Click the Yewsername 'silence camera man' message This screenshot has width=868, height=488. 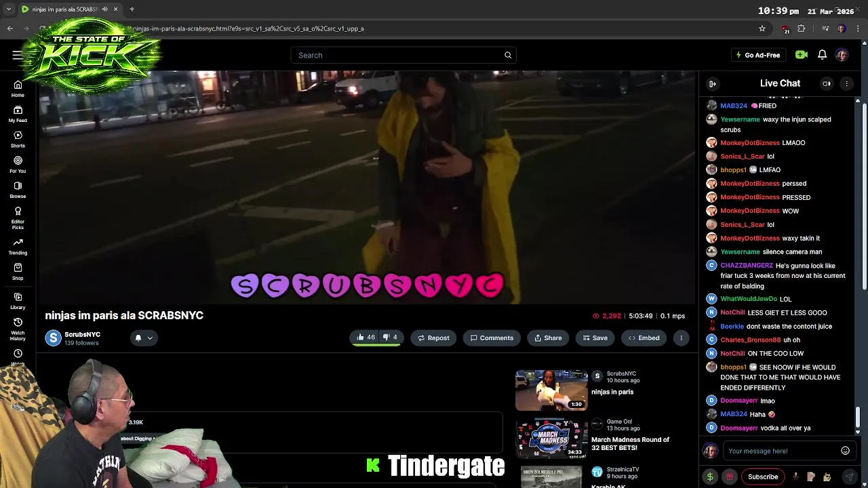[771, 251]
